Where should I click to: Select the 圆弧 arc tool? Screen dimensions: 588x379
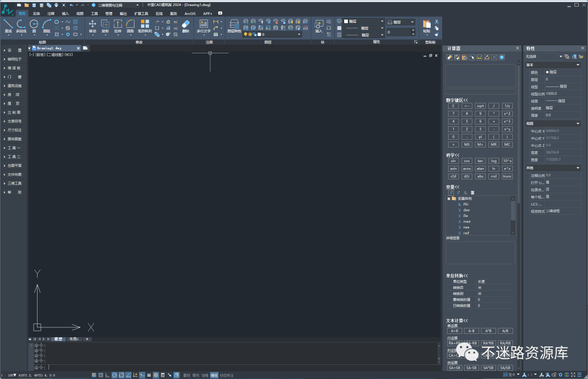(46, 26)
